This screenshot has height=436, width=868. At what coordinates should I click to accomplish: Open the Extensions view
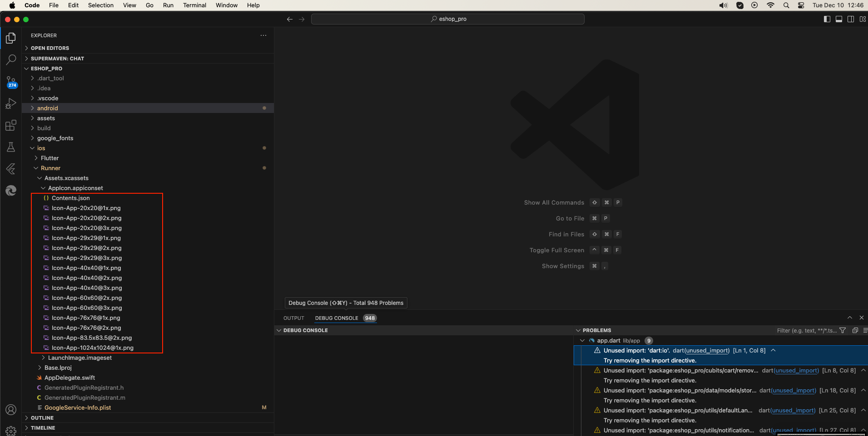tap(11, 125)
